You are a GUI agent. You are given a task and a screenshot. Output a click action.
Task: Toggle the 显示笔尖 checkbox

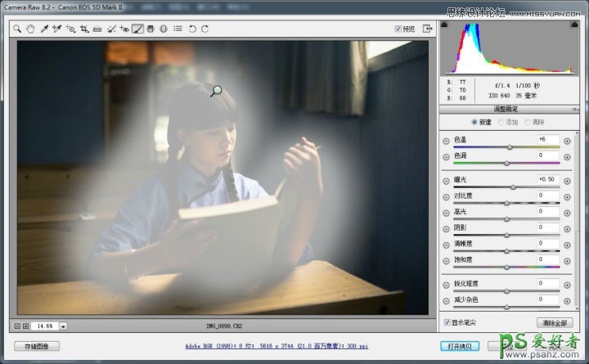point(446,322)
